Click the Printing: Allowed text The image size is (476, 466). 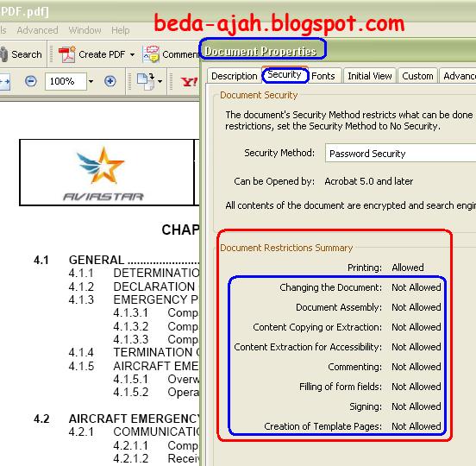(385, 268)
